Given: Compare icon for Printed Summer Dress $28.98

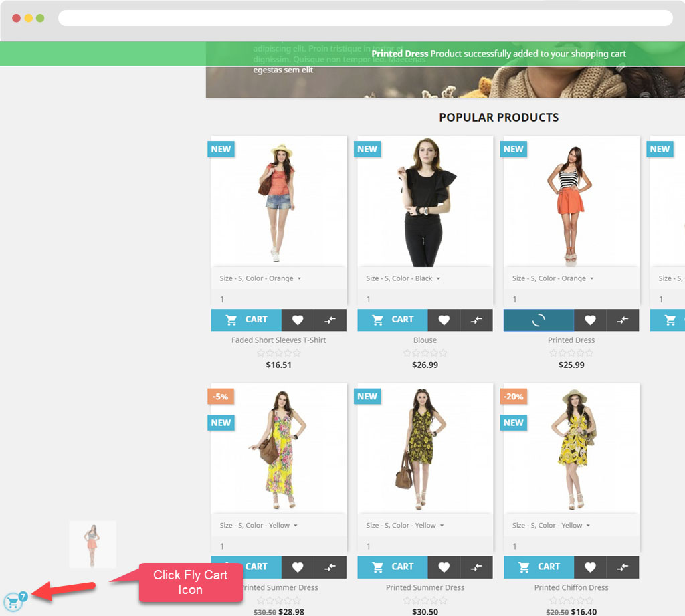Looking at the screenshot, I should 330,567.
